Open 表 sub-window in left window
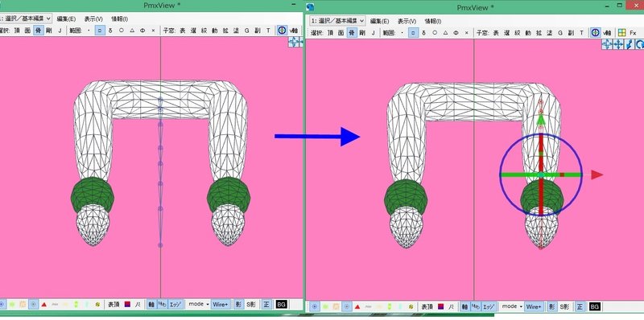 point(183,31)
